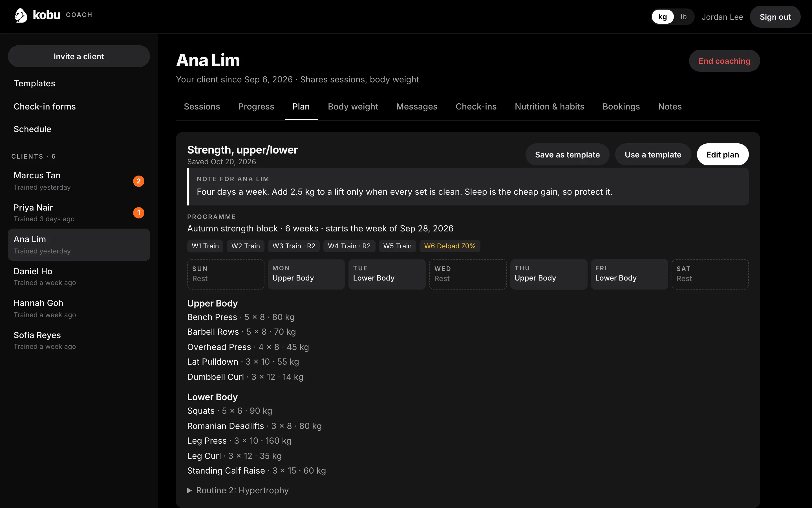Switch weight units to kg

coord(662,17)
